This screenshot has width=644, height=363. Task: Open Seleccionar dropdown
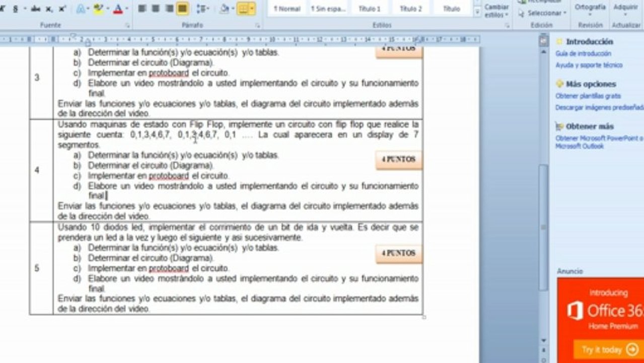(543, 13)
